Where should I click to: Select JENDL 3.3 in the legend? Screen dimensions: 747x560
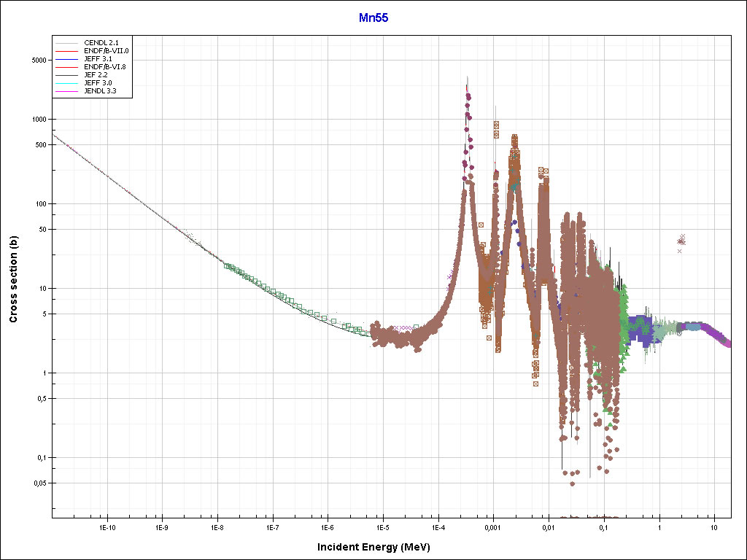(100, 91)
